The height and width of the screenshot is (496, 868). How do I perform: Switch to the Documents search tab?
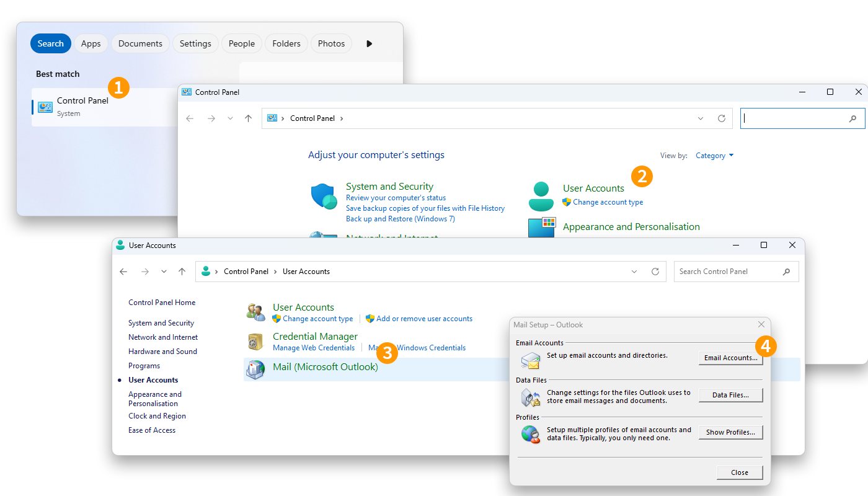click(x=140, y=43)
